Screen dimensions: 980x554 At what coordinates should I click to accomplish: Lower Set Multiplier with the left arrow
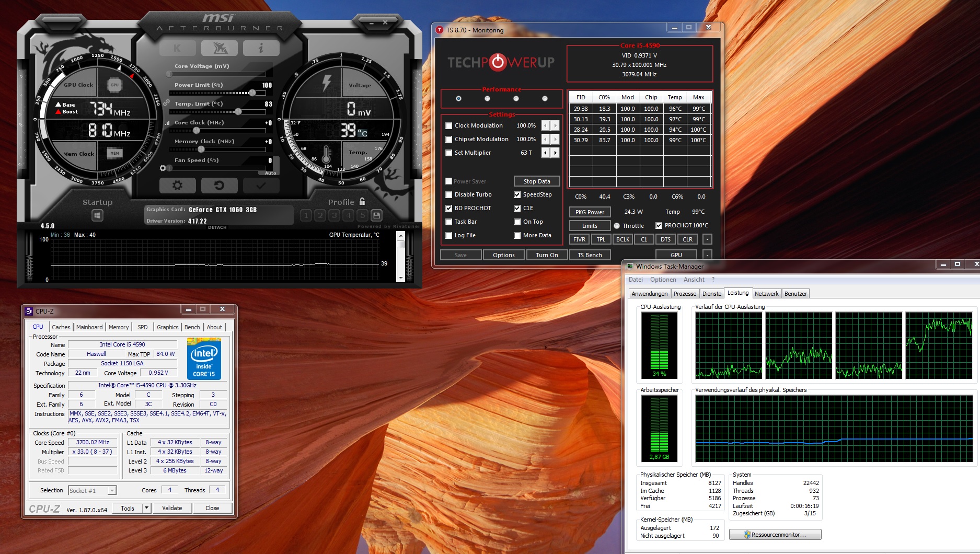coord(546,153)
